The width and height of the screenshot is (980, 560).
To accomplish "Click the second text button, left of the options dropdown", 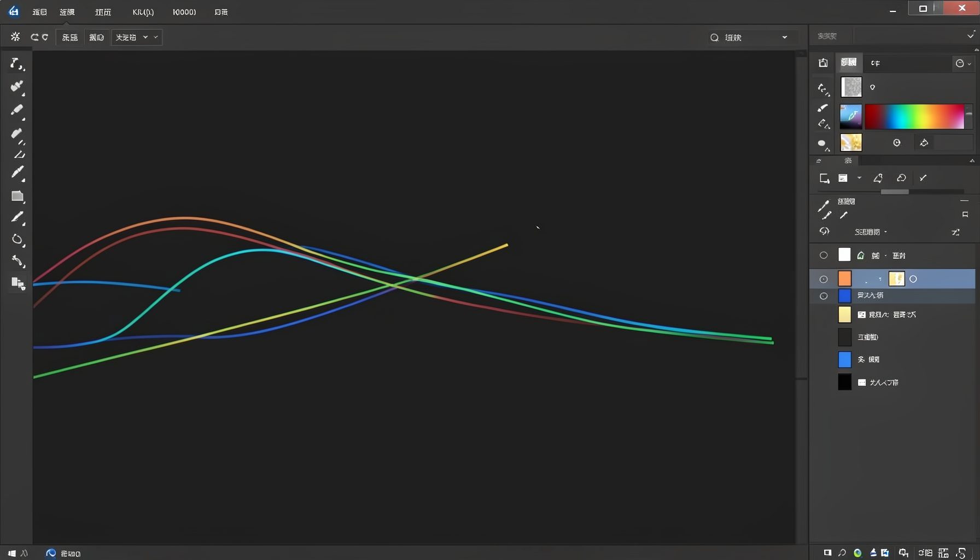I will click(97, 37).
